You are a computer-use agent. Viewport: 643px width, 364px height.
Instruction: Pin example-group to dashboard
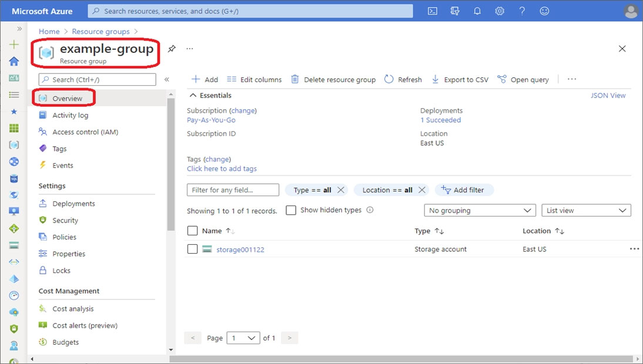pyautogui.click(x=172, y=49)
